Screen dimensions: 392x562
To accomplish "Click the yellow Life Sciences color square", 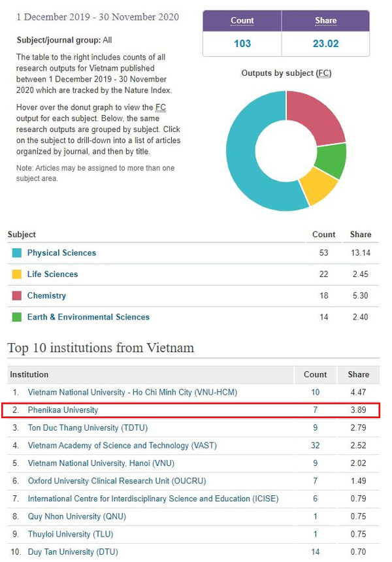I will pos(16,274).
